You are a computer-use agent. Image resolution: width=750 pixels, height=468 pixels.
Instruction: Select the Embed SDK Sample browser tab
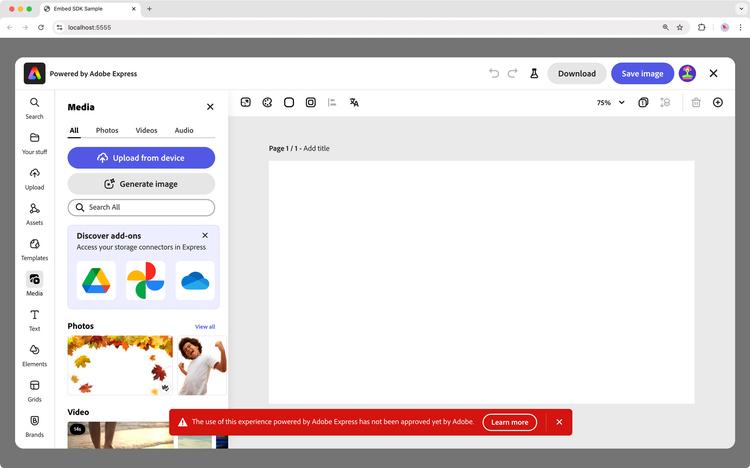click(90, 9)
